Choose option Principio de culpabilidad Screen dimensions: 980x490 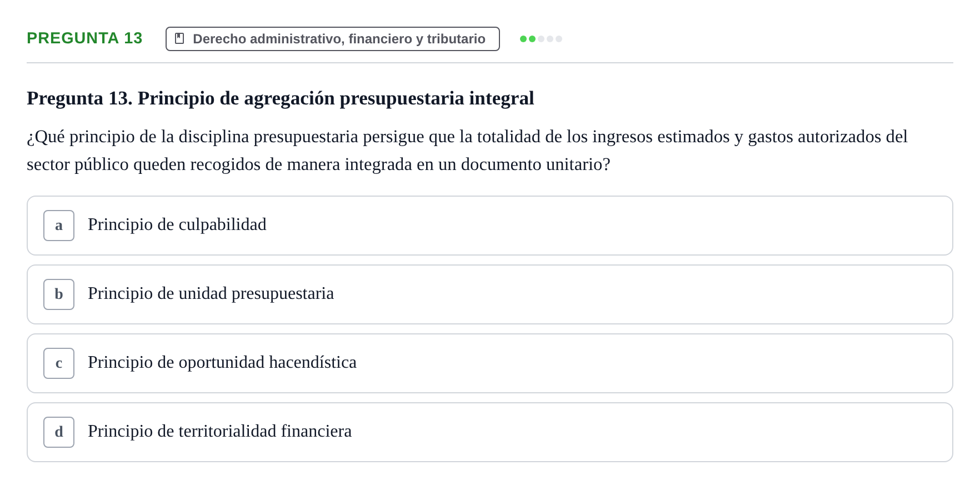tap(490, 226)
